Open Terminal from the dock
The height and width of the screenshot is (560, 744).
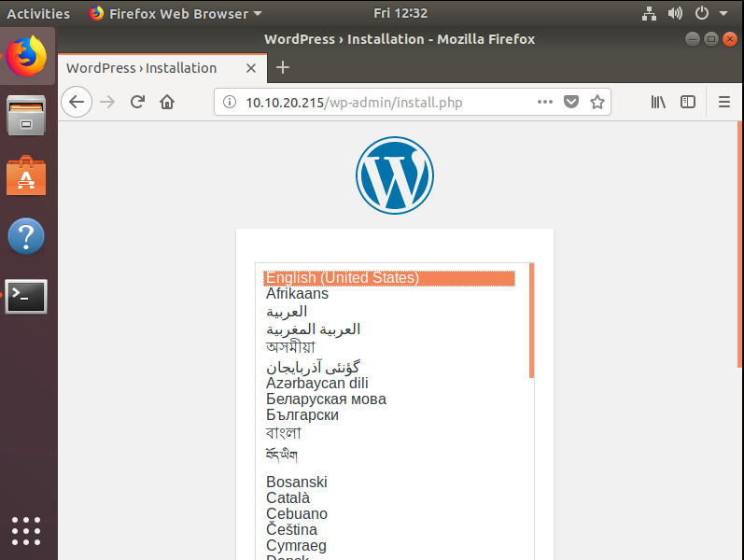(x=26, y=296)
